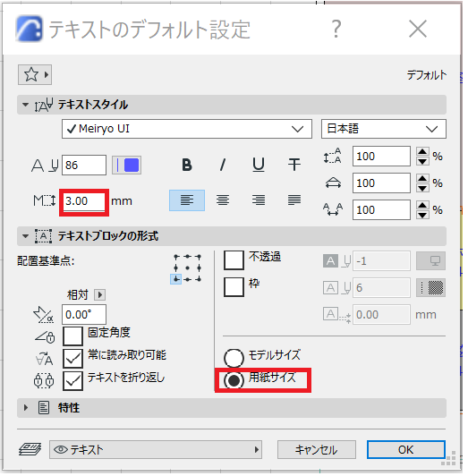Set justified text alignment

(x=294, y=200)
